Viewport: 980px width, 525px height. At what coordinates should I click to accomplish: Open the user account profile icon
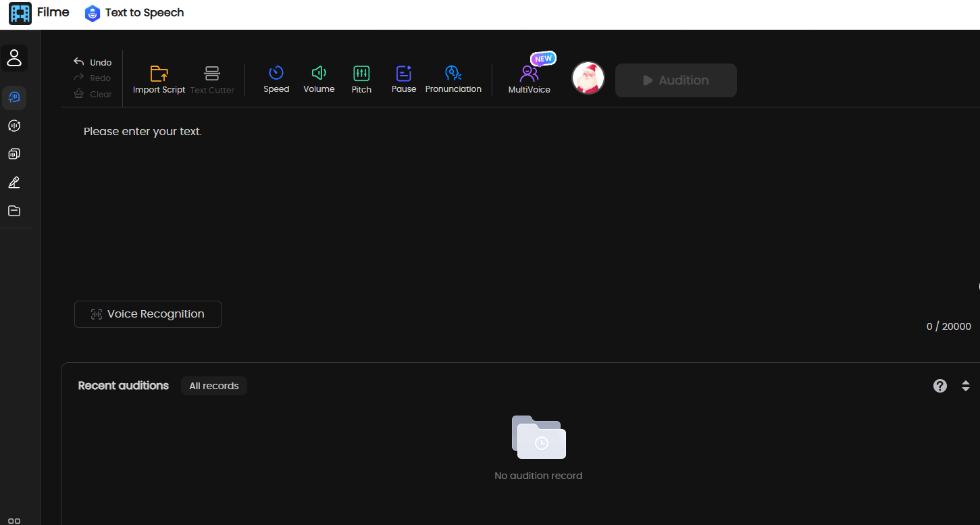[x=14, y=58]
